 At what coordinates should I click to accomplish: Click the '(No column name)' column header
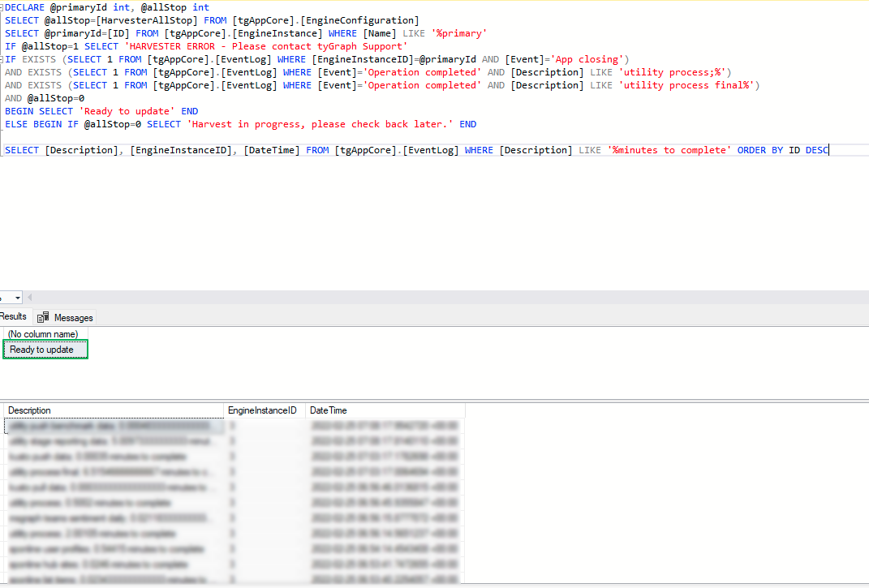42,334
